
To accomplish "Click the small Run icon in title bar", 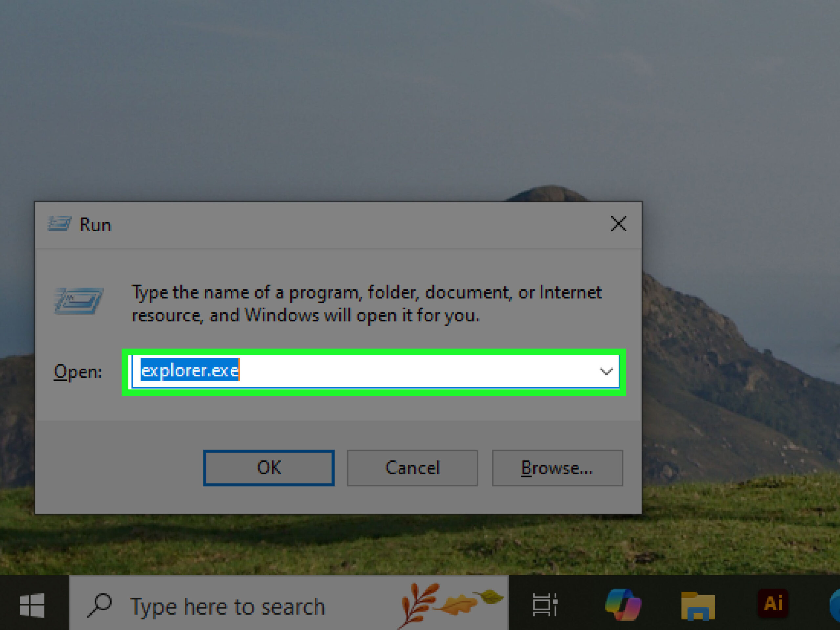I will click(60, 224).
